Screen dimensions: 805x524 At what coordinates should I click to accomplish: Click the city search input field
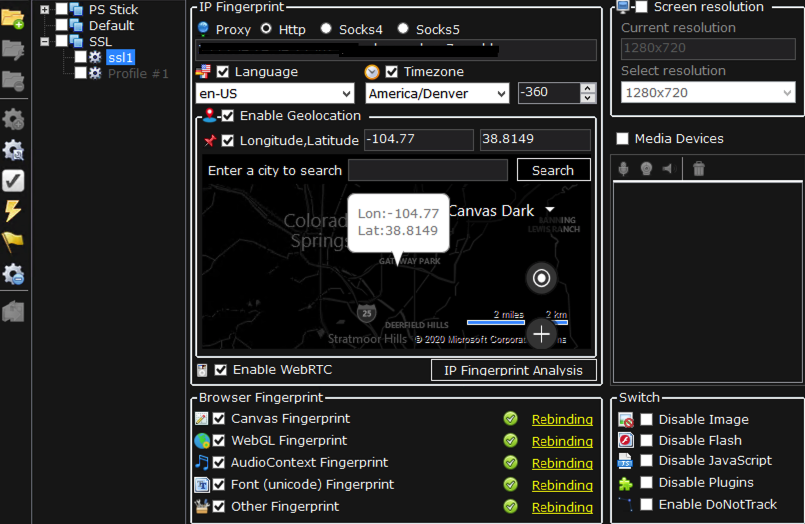[x=428, y=170]
